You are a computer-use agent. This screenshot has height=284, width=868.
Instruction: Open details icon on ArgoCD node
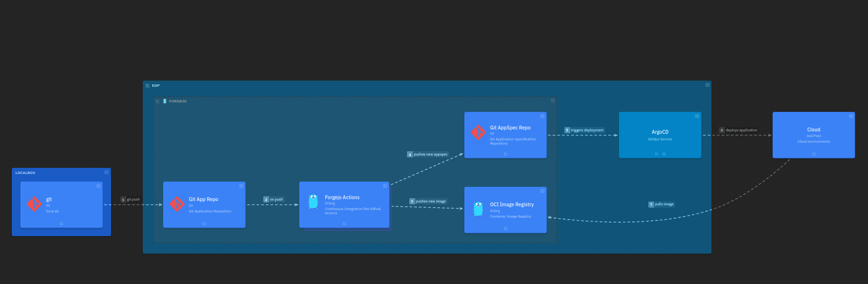click(x=697, y=116)
